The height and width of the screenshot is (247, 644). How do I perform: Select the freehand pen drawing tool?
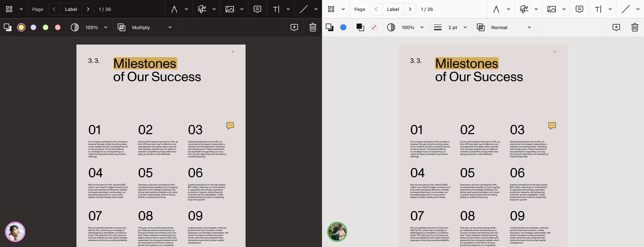tap(174, 9)
